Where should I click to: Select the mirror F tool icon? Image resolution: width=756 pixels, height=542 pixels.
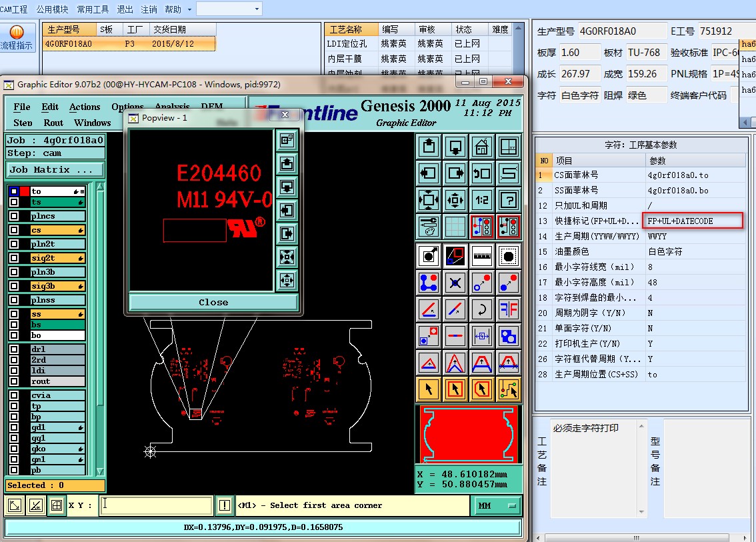pyautogui.click(x=508, y=309)
